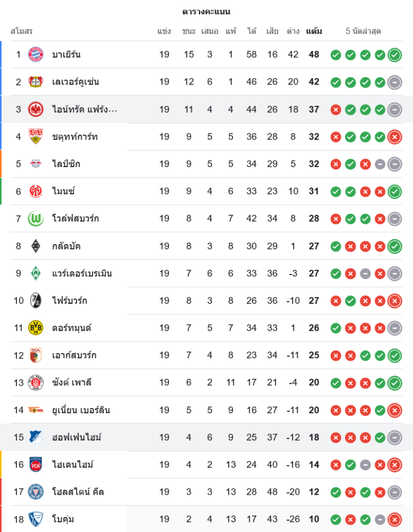413x532 pixels.
Task: Click the RB Leipzig club logo
Action: 36,164
